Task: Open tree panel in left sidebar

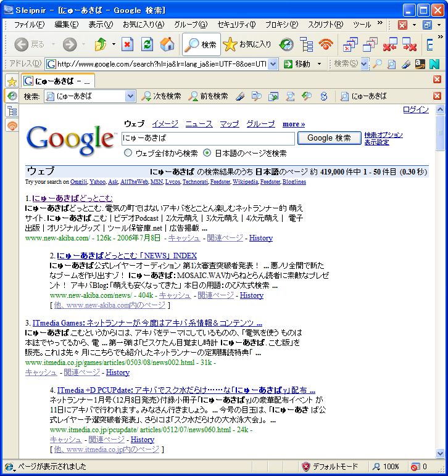Action: (x=12, y=111)
